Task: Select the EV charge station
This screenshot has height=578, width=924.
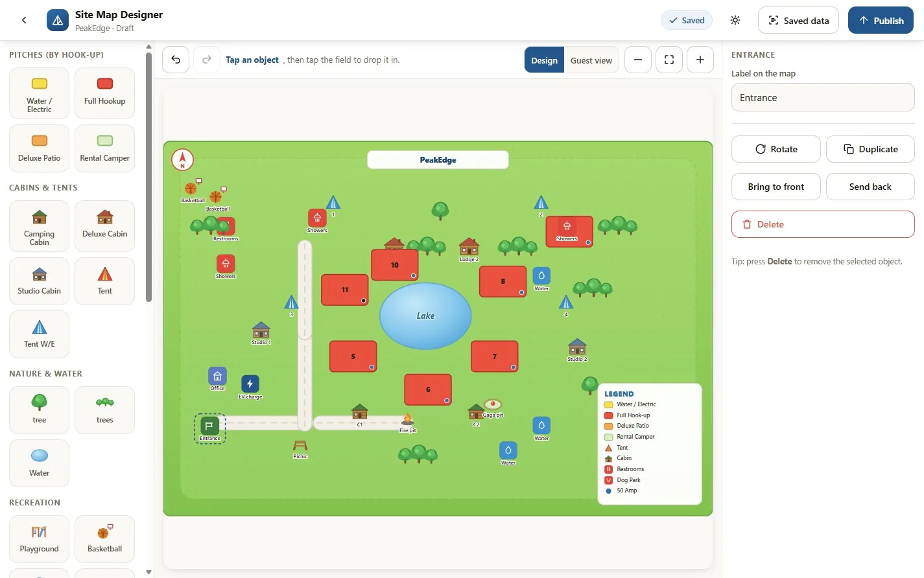Action: click(x=250, y=387)
